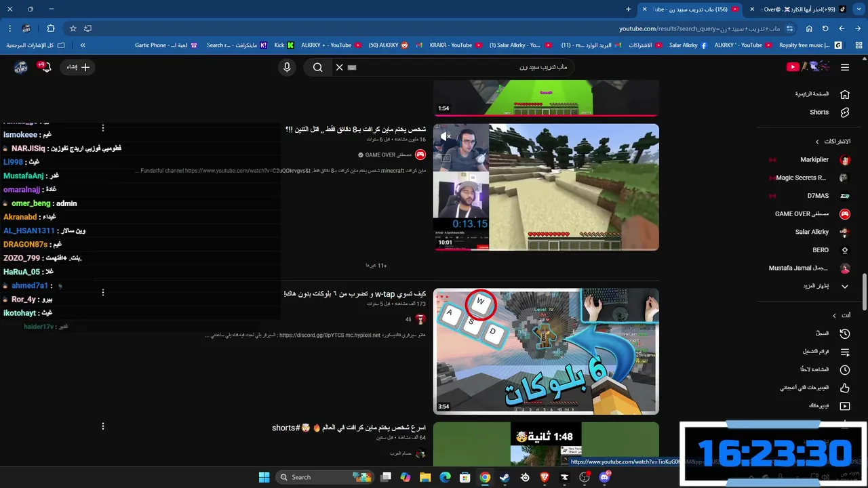Click the YouTube logo
Screen dimensions: 868x488
pyautogui.click(x=808, y=66)
